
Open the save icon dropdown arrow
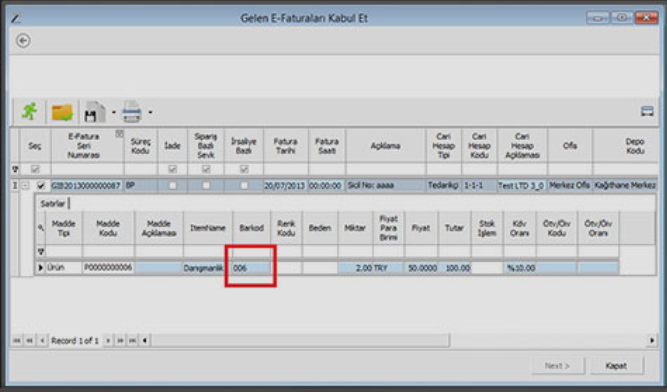pos(114,113)
